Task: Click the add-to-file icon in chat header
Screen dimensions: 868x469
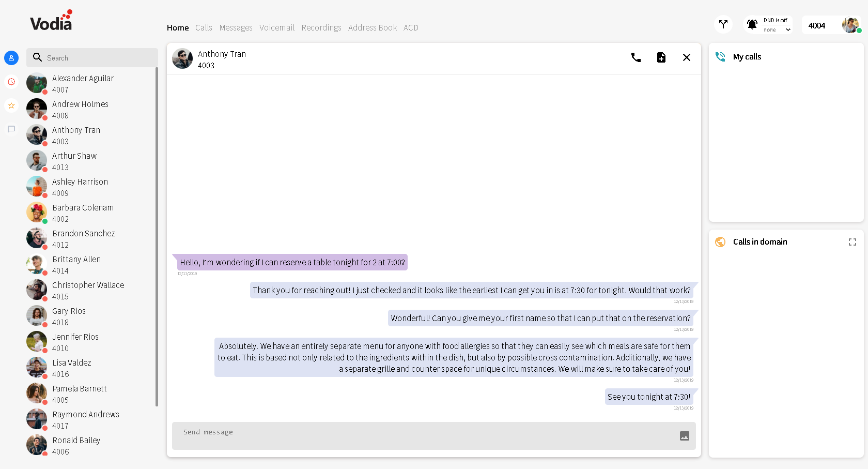Action: (x=661, y=57)
